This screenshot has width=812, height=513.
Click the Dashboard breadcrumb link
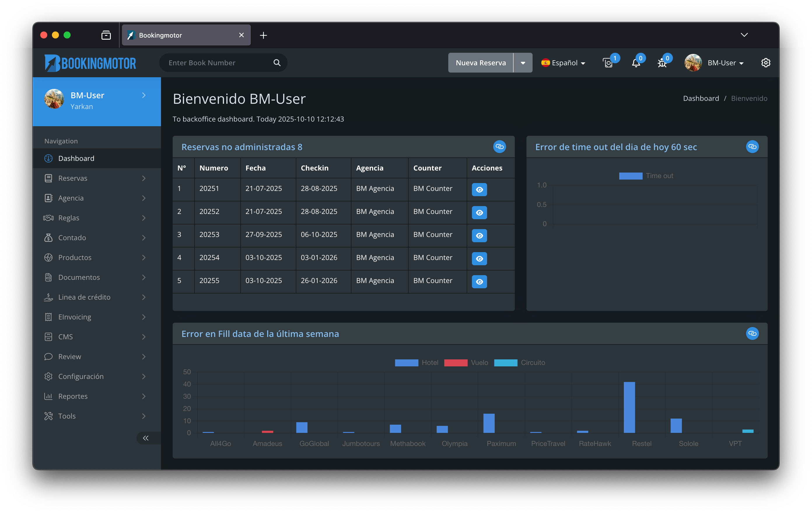coord(701,98)
